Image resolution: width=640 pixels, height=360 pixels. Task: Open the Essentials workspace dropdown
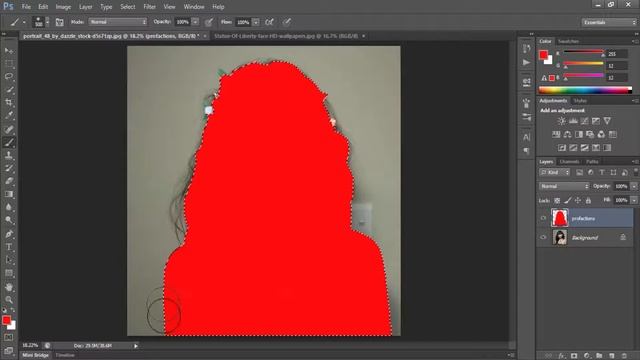tap(609, 22)
